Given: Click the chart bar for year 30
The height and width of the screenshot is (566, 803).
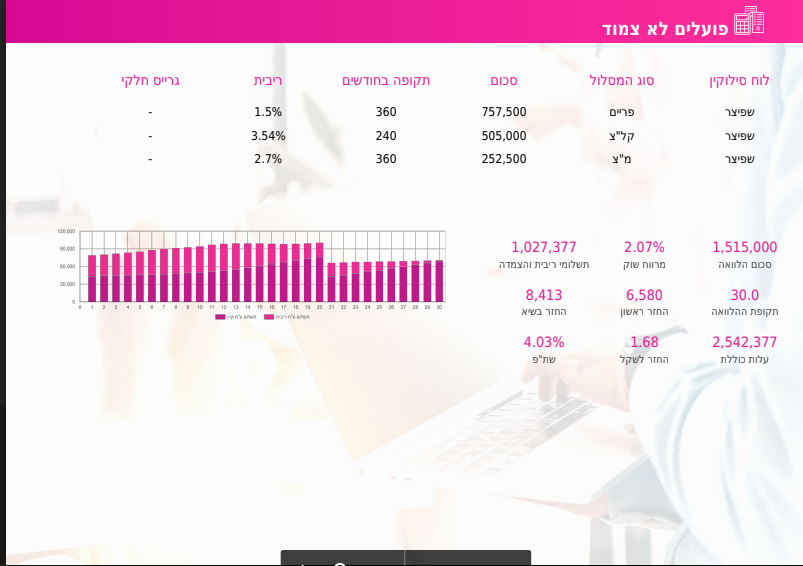Looking at the screenshot, I should click(439, 281).
